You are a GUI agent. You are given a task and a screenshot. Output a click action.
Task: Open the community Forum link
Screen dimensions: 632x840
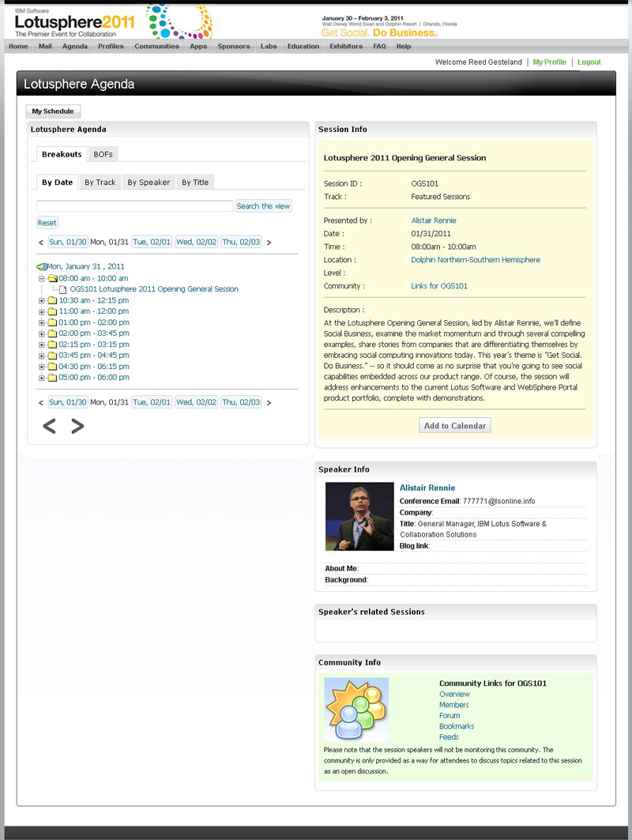[x=450, y=716]
